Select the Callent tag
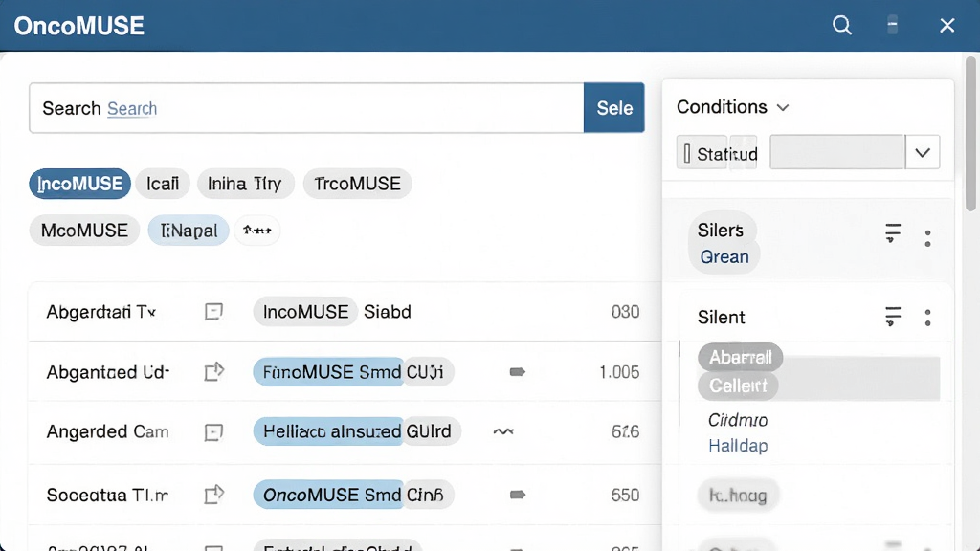 coord(738,386)
